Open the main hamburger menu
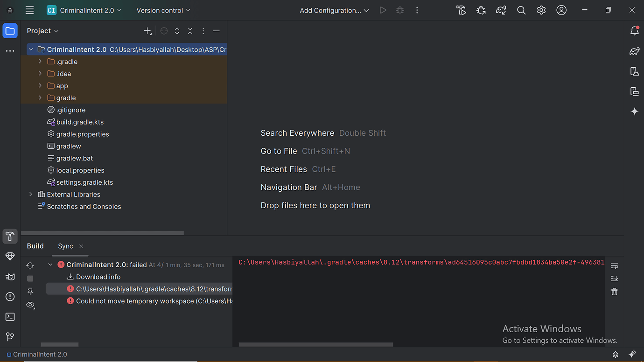644x362 pixels. coord(29,10)
